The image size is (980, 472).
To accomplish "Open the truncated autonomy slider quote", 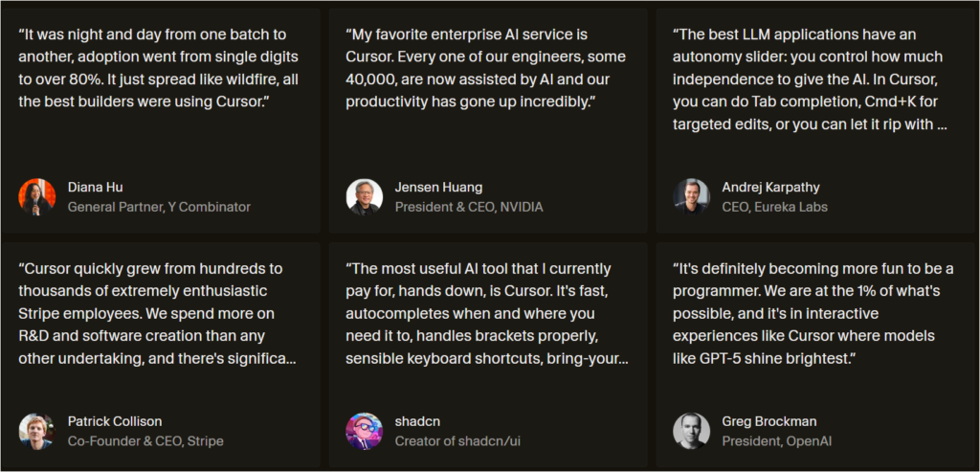I will click(x=810, y=79).
